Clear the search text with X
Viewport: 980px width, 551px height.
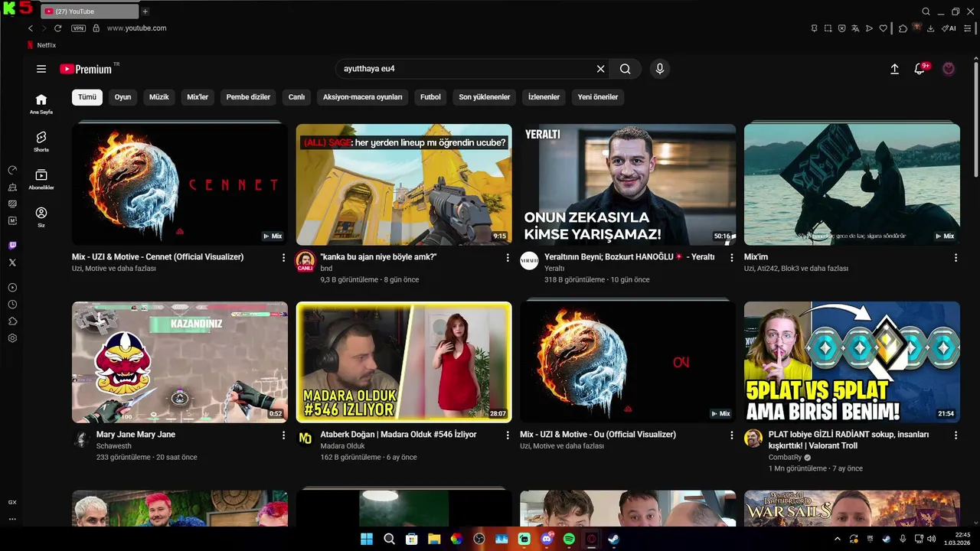(600, 69)
